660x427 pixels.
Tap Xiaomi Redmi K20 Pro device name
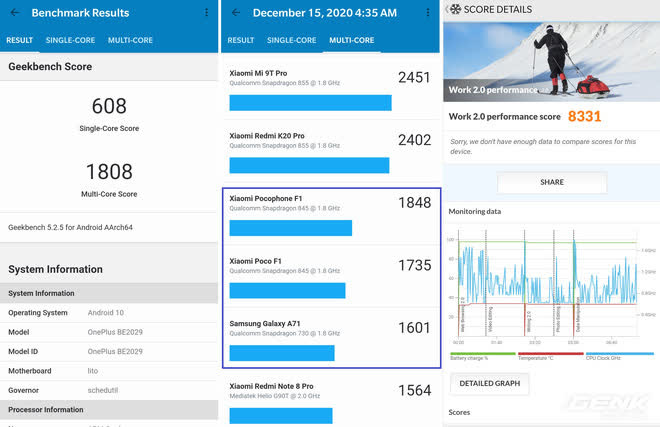[267, 136]
